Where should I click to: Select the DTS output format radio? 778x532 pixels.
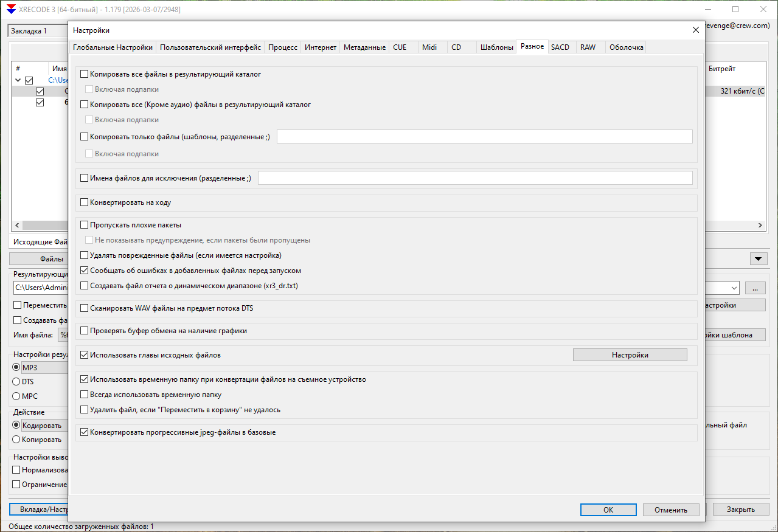pos(16,382)
